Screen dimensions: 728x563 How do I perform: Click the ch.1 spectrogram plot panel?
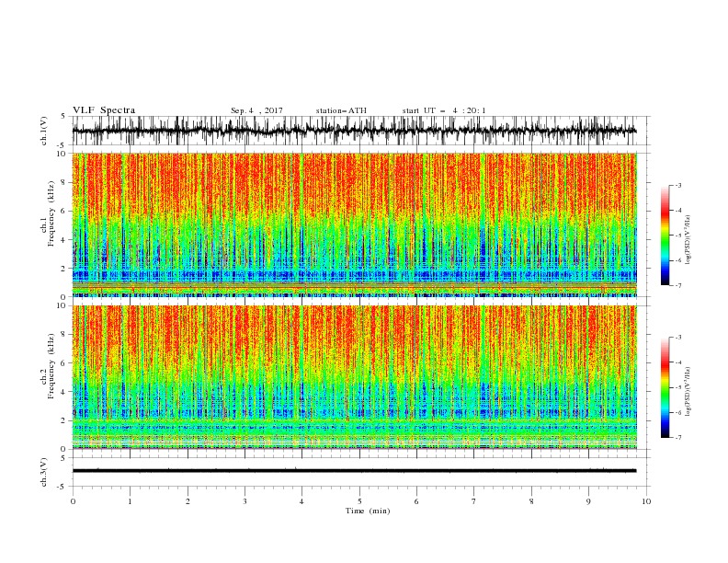355,224
